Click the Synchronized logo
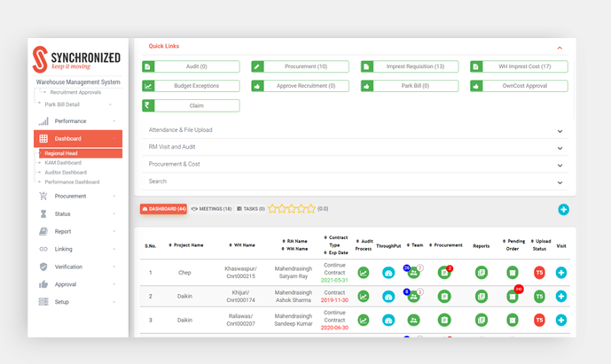The height and width of the screenshot is (364, 611). point(76,59)
